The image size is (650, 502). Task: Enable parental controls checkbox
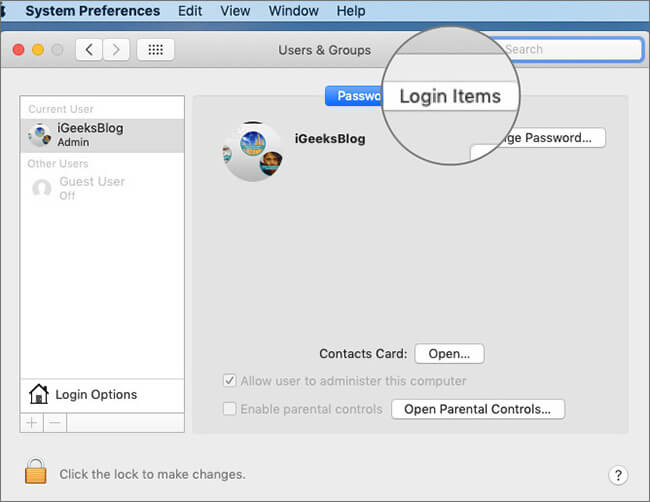pos(230,409)
